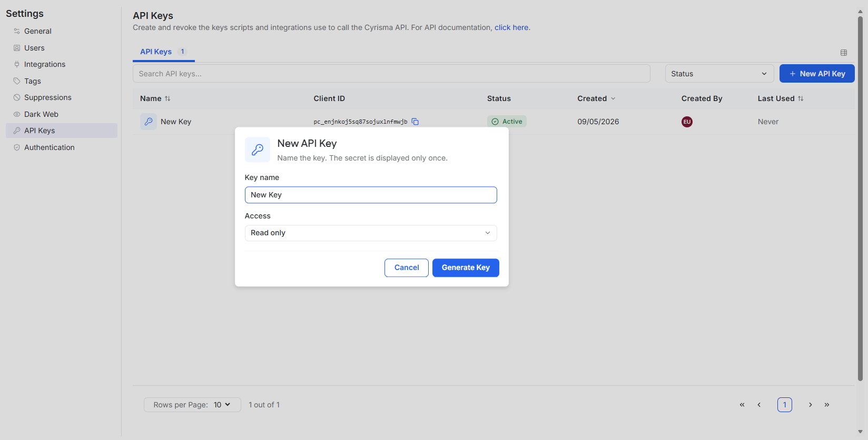Open General settings

62,31
